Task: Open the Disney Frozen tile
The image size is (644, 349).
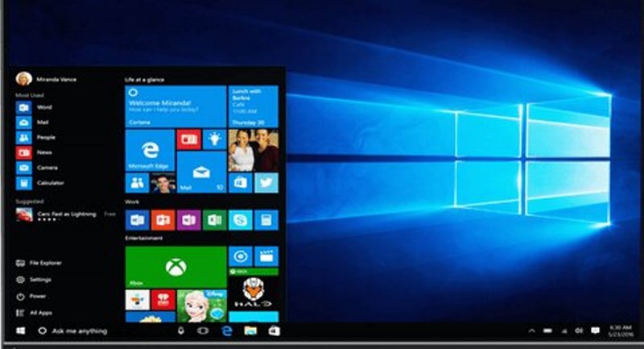Action: click(202, 305)
